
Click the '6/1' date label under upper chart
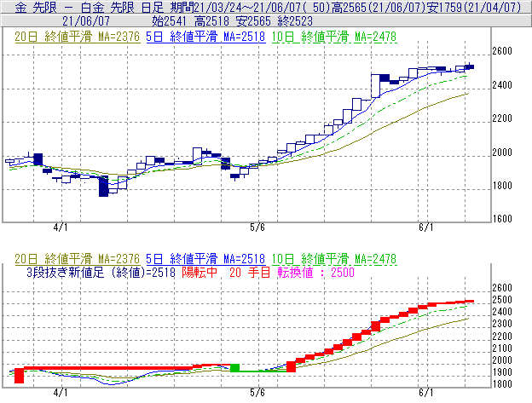click(x=425, y=227)
